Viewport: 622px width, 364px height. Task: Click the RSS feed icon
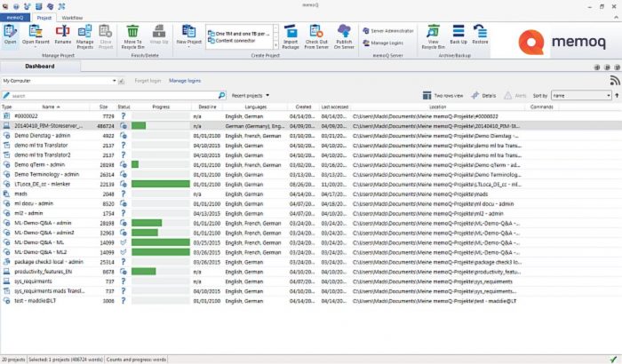[x=615, y=81]
